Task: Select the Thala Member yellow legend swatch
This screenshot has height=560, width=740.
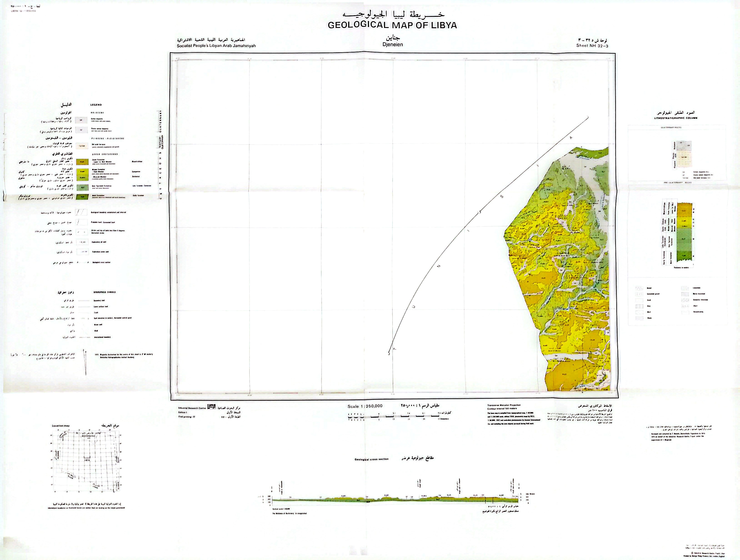Action: tap(83, 172)
